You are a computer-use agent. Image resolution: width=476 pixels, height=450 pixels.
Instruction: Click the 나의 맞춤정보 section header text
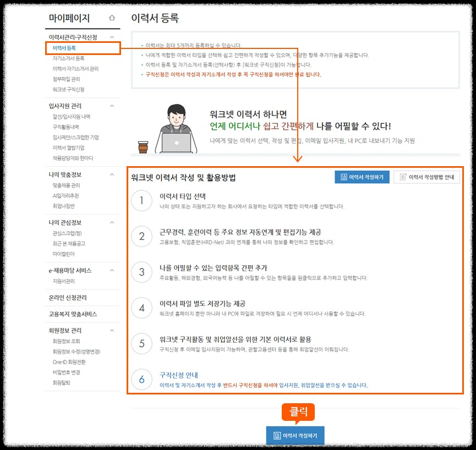[x=65, y=174]
